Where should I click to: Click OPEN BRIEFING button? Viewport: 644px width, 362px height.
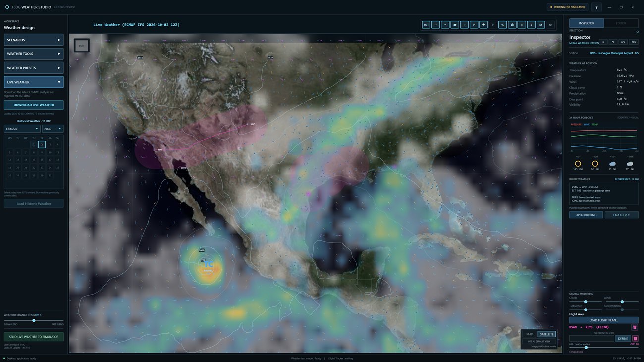click(586, 215)
